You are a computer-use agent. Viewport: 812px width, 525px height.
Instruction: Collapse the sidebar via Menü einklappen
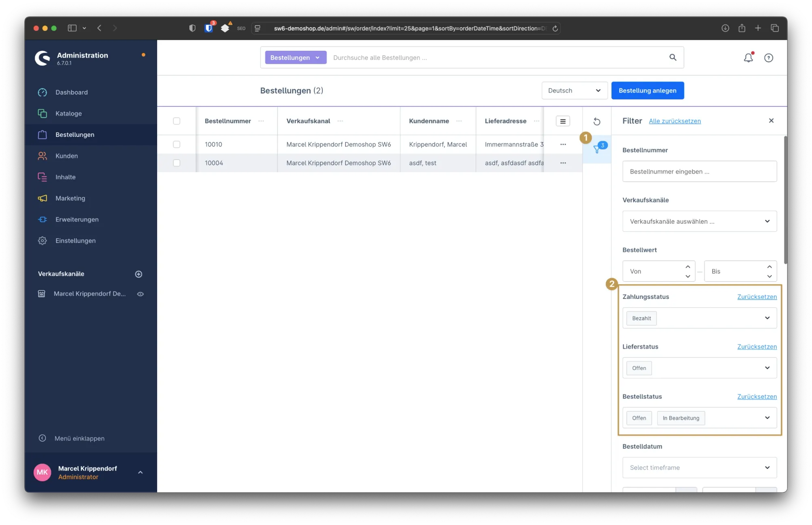pos(80,438)
